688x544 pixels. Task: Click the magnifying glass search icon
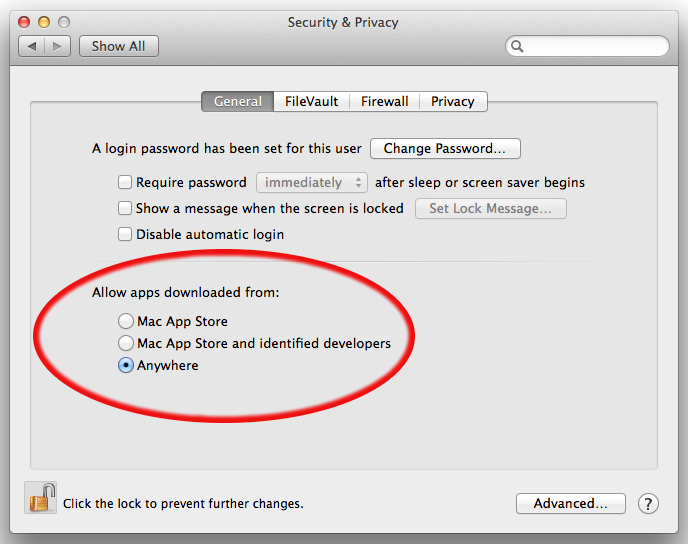pos(517,47)
